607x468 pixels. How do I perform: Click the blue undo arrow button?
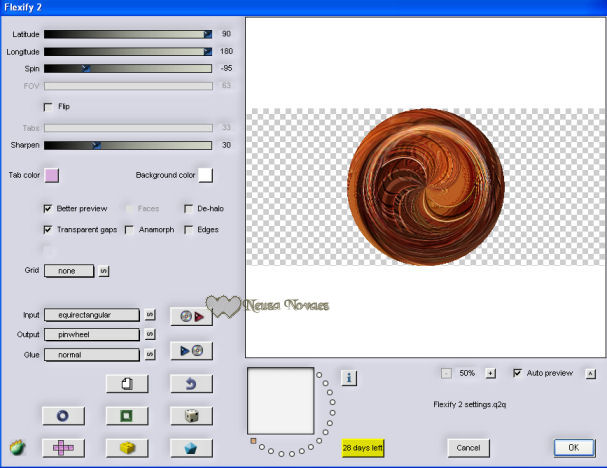191,384
